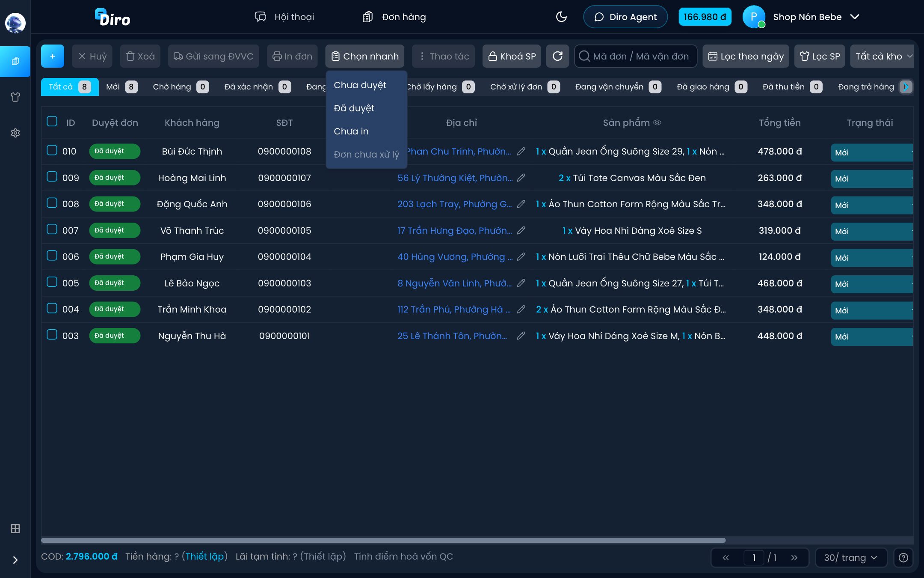Open the grid apps icon in sidebar
Screen dimensions: 924x578
tap(15, 528)
